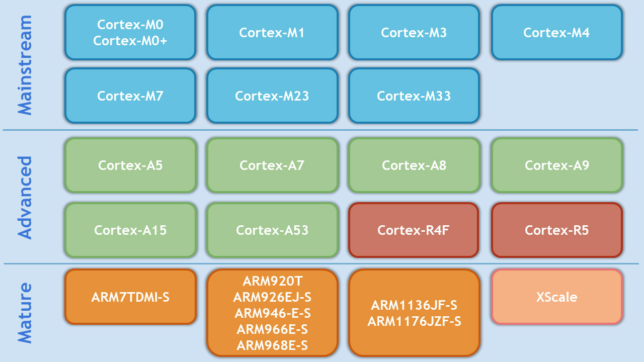Click the red Cortex-R4F box
This screenshot has height=362, width=644.
pyautogui.click(x=414, y=230)
